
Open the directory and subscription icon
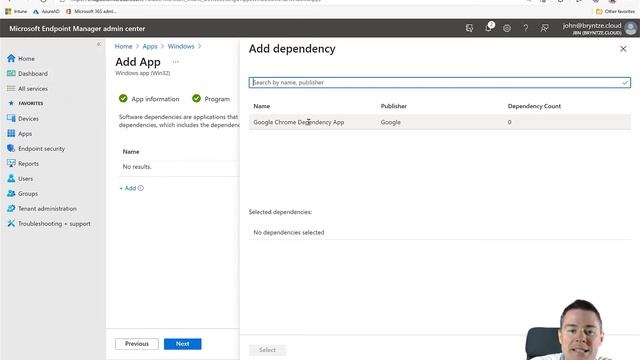click(x=469, y=28)
